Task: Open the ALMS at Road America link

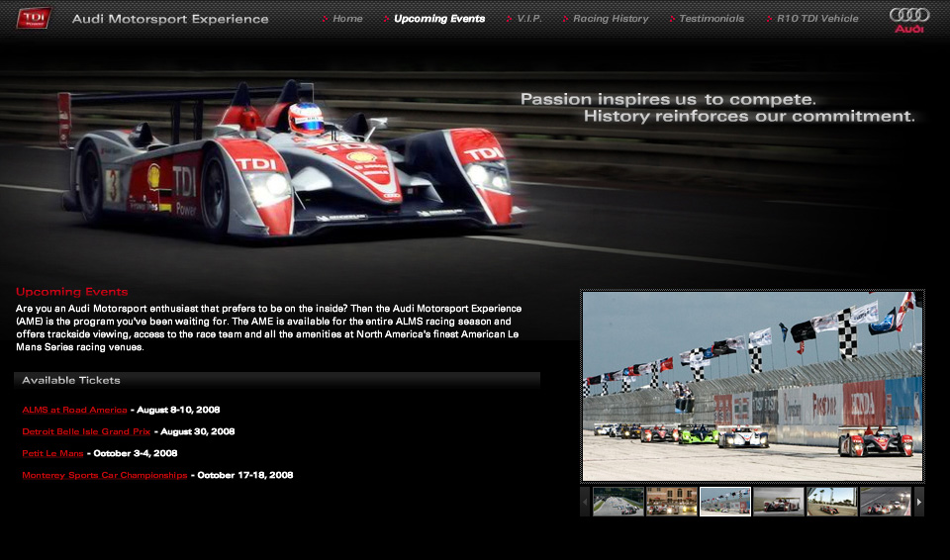Action: point(74,410)
